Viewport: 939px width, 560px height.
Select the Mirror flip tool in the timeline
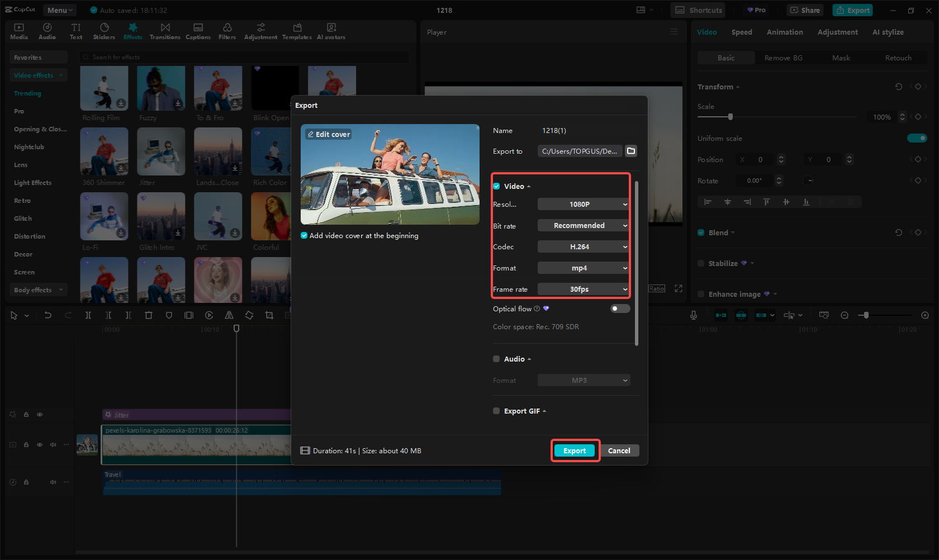[x=229, y=315]
